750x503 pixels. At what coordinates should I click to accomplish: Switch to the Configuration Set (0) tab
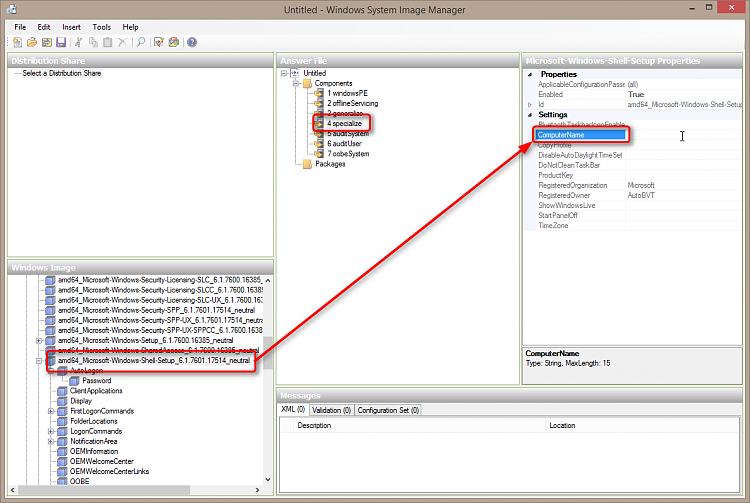click(388, 410)
